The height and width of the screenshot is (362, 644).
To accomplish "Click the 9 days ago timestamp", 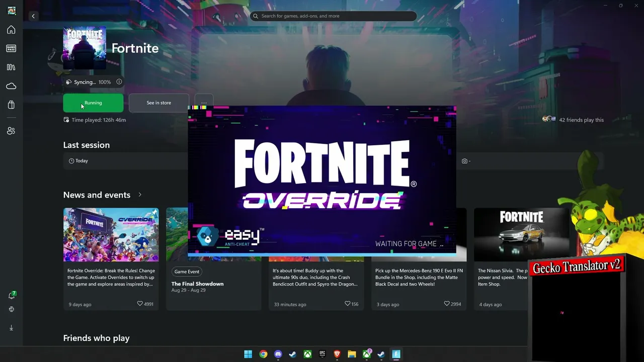I will (x=80, y=304).
